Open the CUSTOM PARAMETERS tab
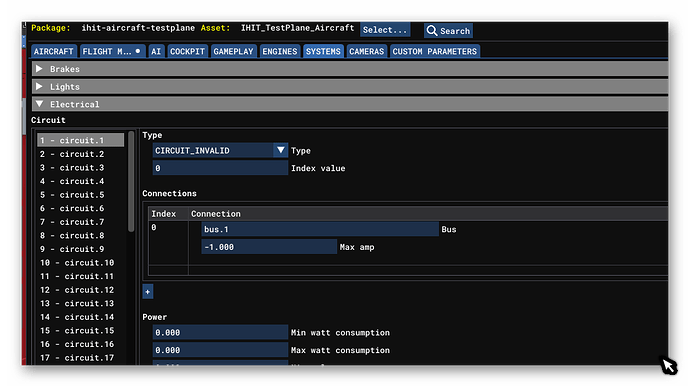This screenshot has width=690, height=386. click(434, 51)
